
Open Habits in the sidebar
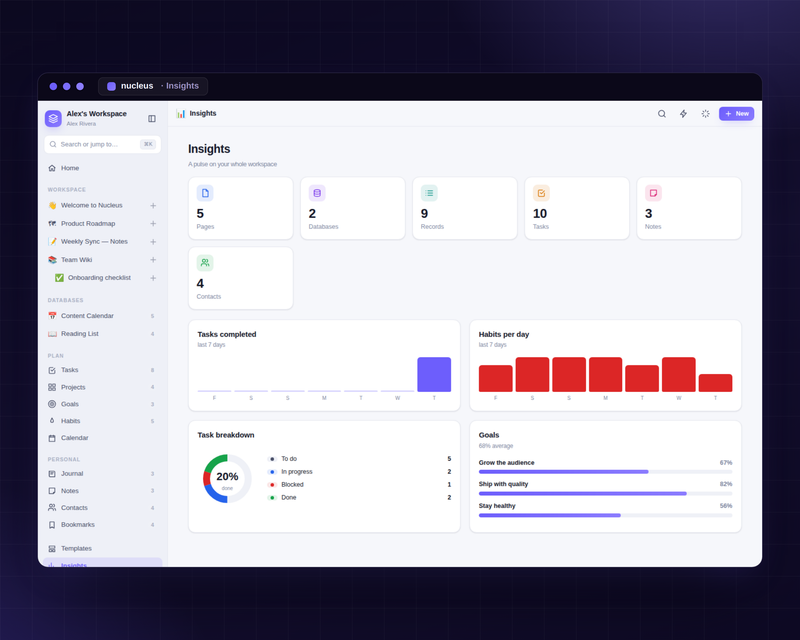(x=103, y=421)
